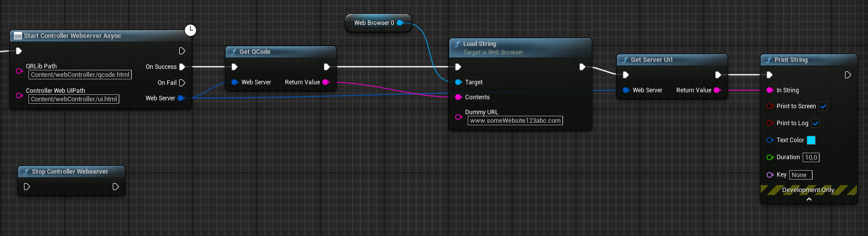This screenshot has width=868, height=236.
Task: Click Get QCode Return Value pin
Action: [x=326, y=82]
